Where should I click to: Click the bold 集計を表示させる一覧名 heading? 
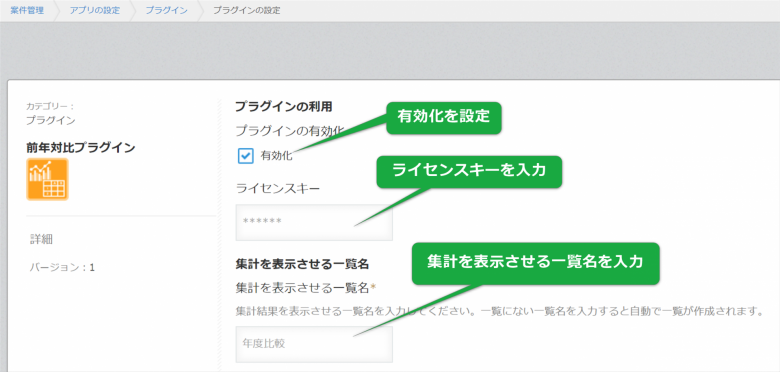pyautogui.click(x=301, y=264)
